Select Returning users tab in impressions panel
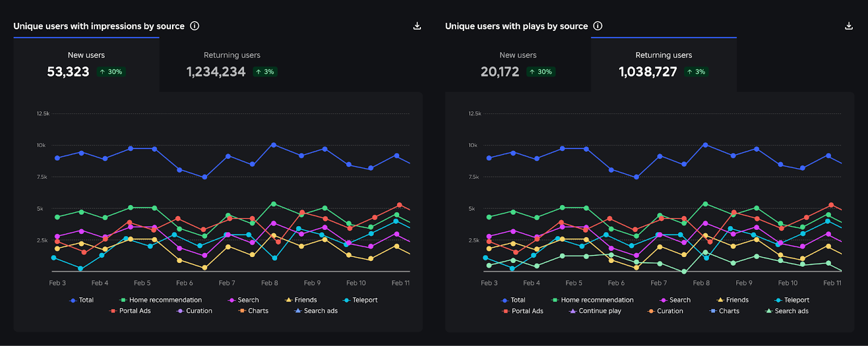The image size is (868, 346). 232,63
